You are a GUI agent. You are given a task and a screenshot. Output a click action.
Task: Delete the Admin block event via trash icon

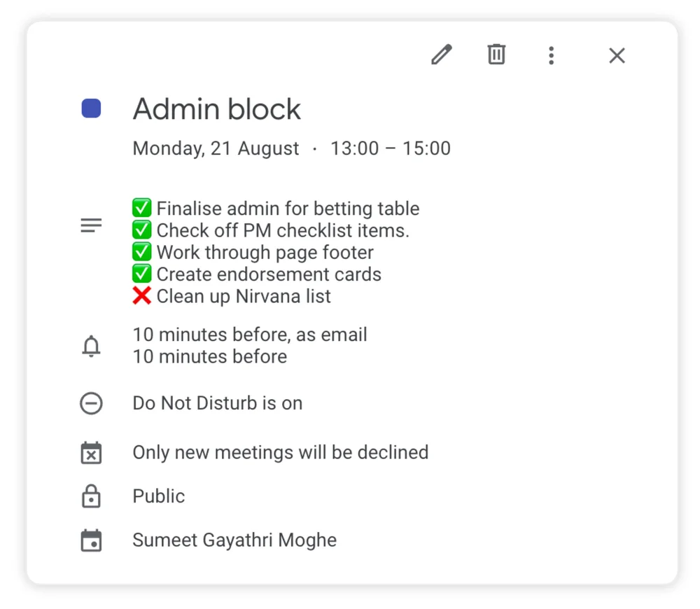point(496,55)
